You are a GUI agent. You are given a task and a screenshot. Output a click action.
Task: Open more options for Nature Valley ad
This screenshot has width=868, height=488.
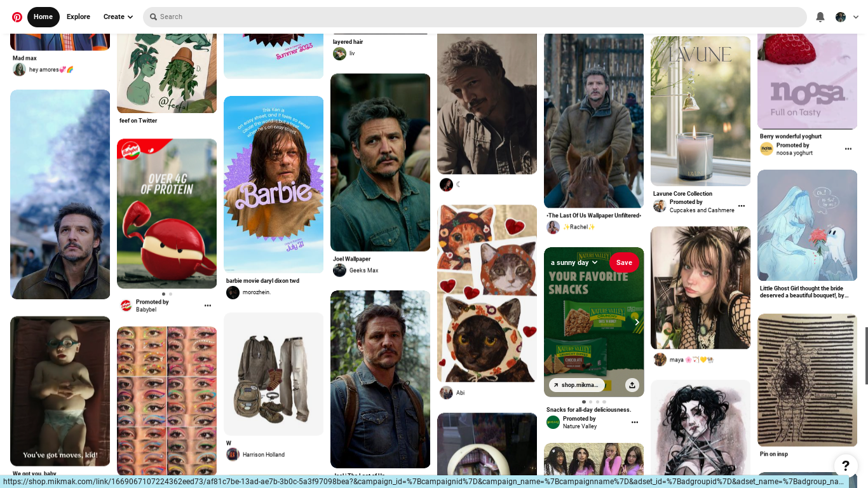point(634,423)
